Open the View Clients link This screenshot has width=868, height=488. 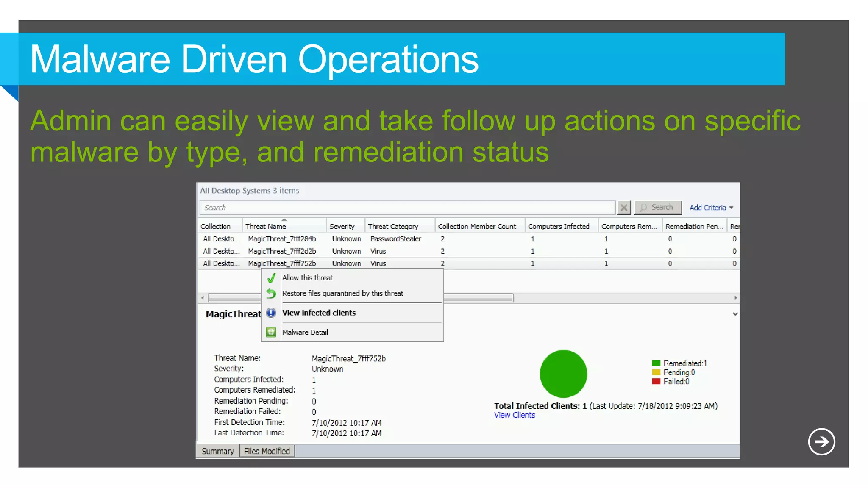pos(515,415)
